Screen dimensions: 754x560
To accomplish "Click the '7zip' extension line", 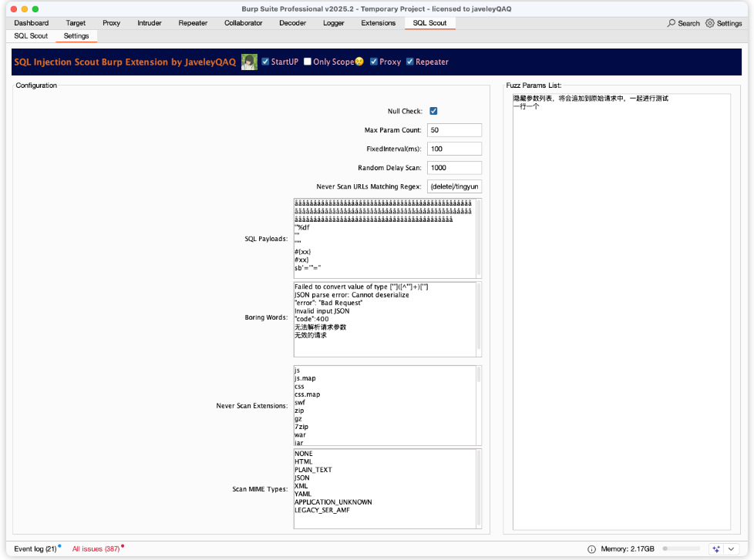I will (301, 427).
